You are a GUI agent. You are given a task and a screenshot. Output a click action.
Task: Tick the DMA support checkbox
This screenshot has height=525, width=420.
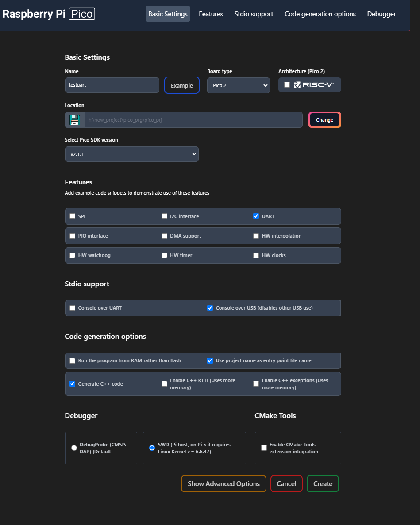click(165, 236)
